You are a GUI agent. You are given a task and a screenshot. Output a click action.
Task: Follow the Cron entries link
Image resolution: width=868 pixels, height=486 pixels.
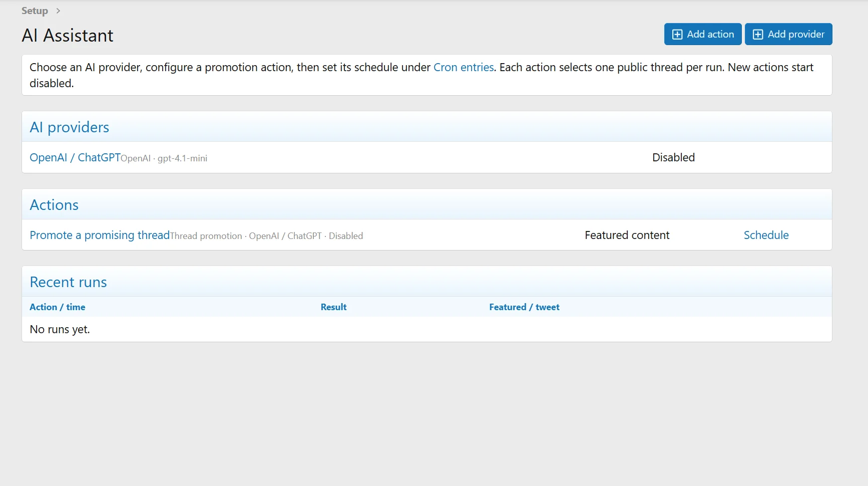pyautogui.click(x=464, y=67)
